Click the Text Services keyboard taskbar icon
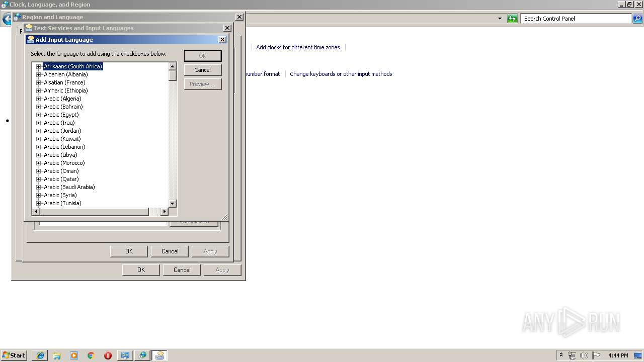644x362 pixels. (159, 355)
